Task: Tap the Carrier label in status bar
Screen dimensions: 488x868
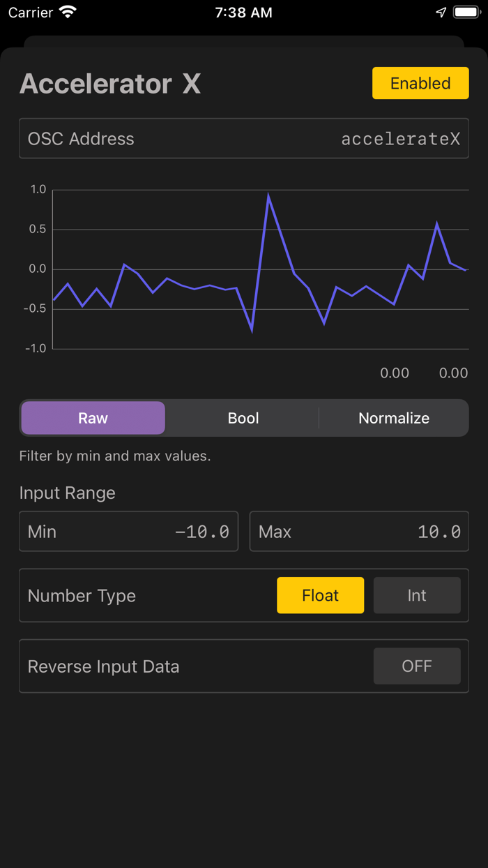Action: (x=31, y=13)
